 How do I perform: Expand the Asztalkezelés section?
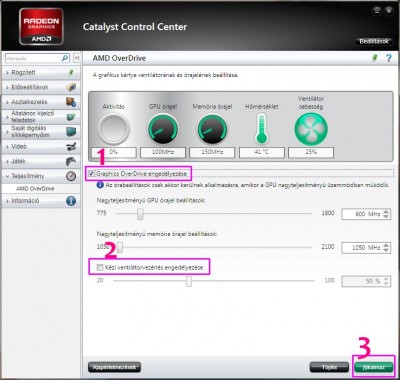point(7,102)
